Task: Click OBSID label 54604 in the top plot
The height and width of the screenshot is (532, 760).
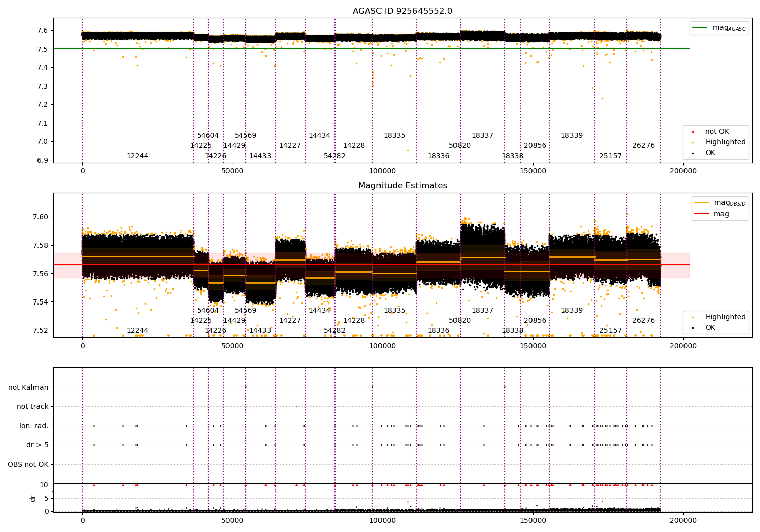Action: click(x=208, y=136)
